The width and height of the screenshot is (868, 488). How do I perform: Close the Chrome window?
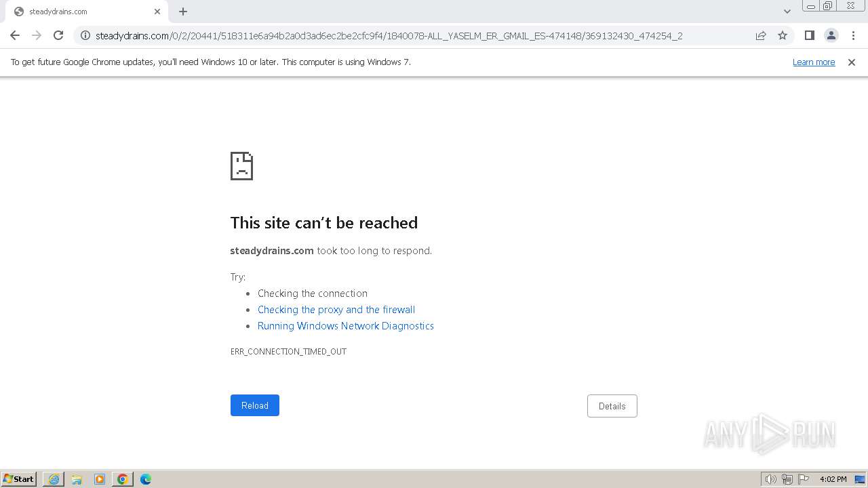coord(851,6)
